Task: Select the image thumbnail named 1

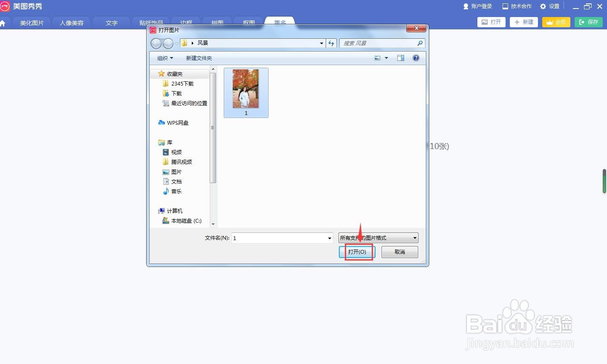Action: pyautogui.click(x=246, y=93)
